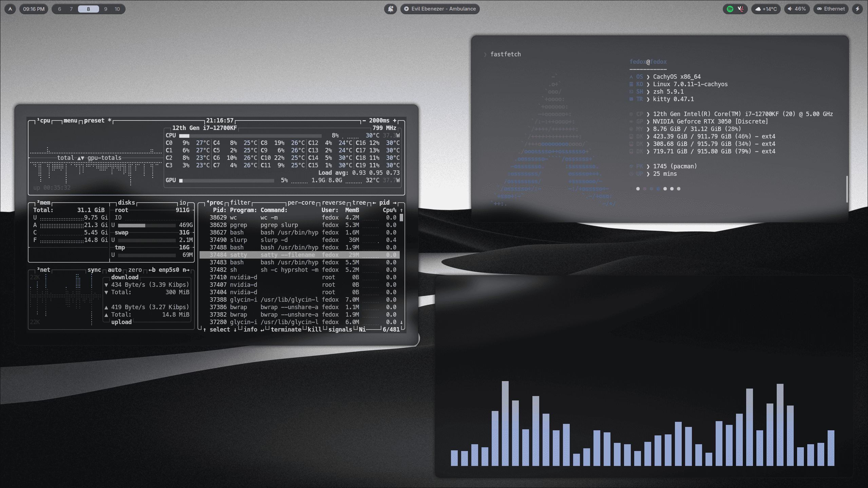The image size is (868, 488).
Task: Increase btop update interval with plus
Action: pos(395,120)
